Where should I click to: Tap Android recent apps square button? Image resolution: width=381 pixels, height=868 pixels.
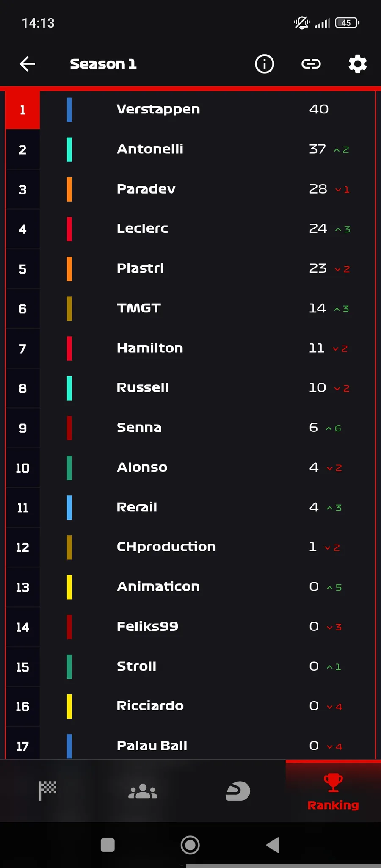coord(108,845)
